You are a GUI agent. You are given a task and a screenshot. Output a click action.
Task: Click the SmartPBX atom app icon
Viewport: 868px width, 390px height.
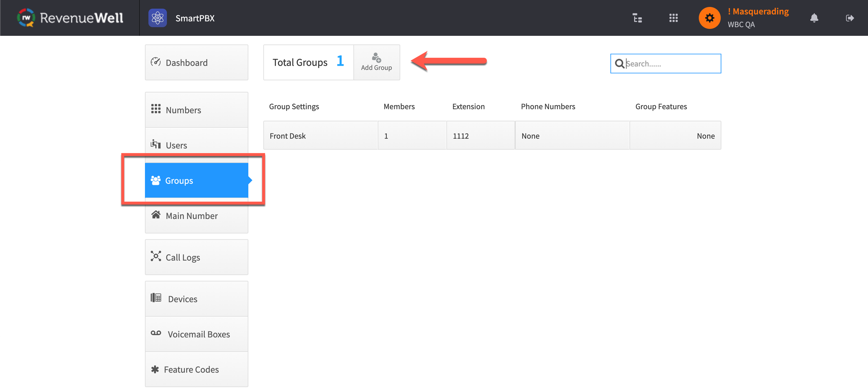click(158, 18)
